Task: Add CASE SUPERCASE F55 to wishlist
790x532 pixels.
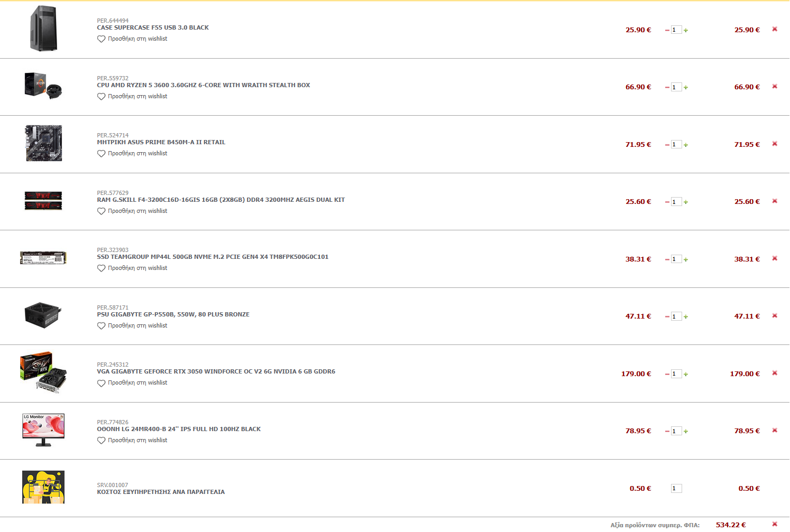Action: tap(132, 39)
